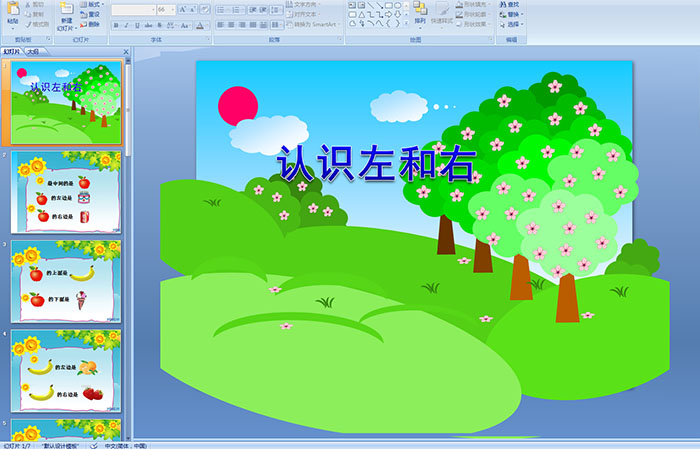Click the title text 认识左和右

pos(376,164)
